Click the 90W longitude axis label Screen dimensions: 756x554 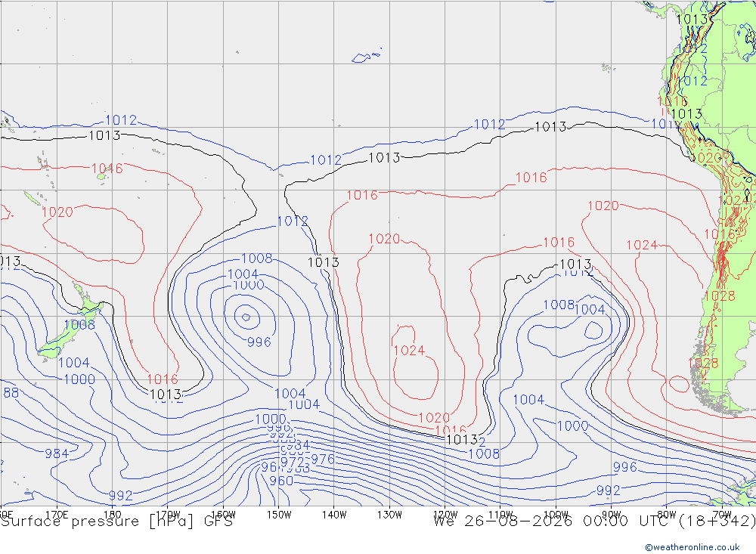(x=612, y=515)
